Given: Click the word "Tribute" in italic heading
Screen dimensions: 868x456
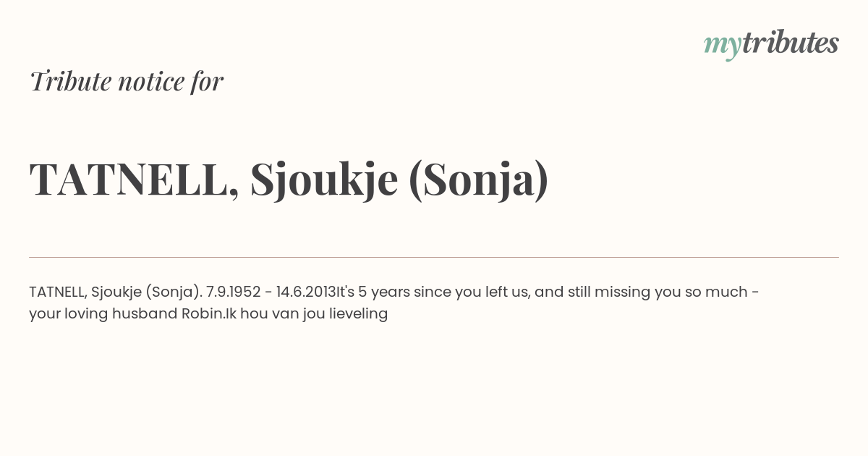Looking at the screenshot, I should (x=69, y=81).
